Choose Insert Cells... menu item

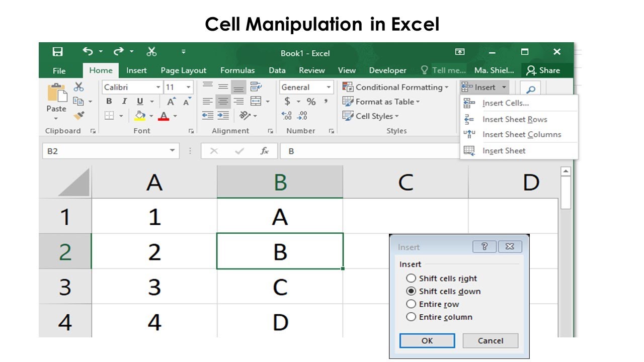tap(519, 103)
